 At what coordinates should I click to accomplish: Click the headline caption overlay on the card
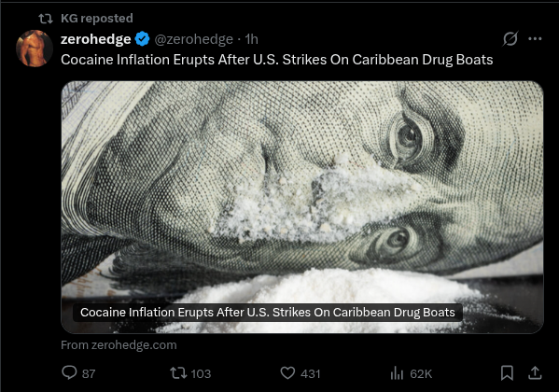pos(268,313)
